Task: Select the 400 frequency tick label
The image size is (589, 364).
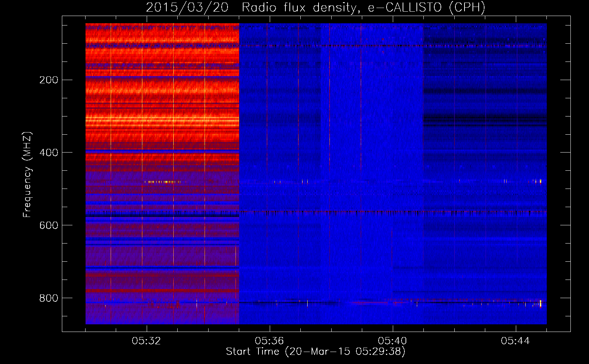Action: point(49,153)
